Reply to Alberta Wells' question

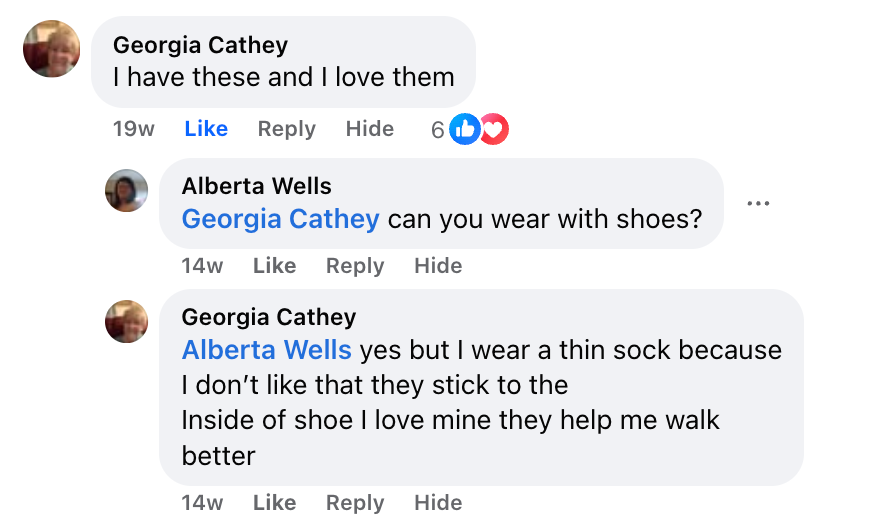point(355,266)
